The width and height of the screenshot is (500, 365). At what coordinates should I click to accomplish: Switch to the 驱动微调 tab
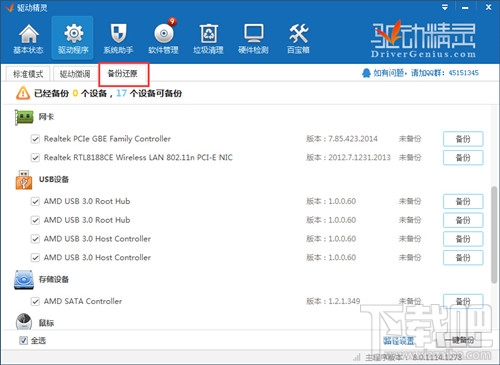click(x=75, y=74)
